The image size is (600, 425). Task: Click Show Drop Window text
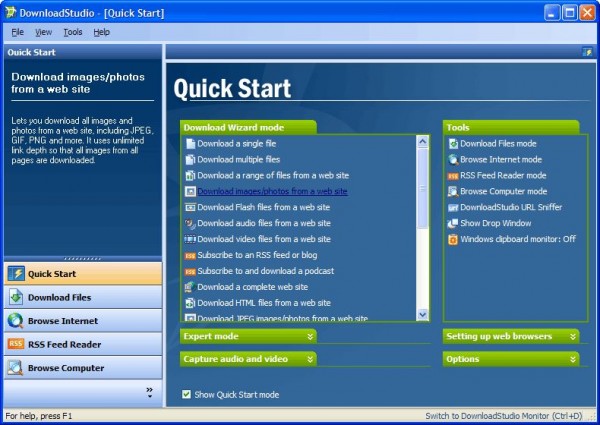496,223
